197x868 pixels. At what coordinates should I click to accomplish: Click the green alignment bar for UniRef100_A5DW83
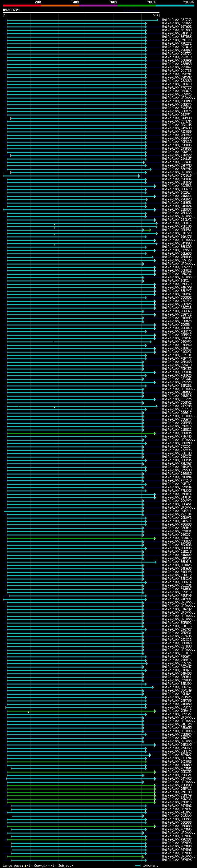82,826
